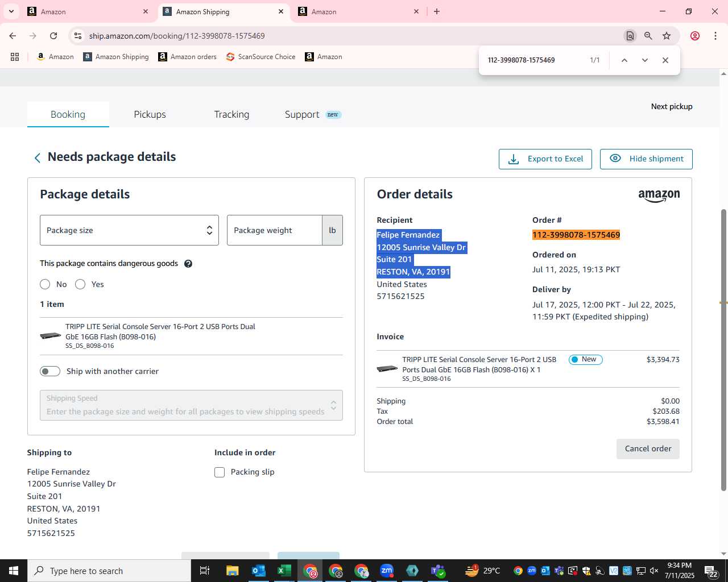The height and width of the screenshot is (582, 728).
Task: Open the Chrome apps grid in bookmarks bar
Action: click(x=15, y=57)
